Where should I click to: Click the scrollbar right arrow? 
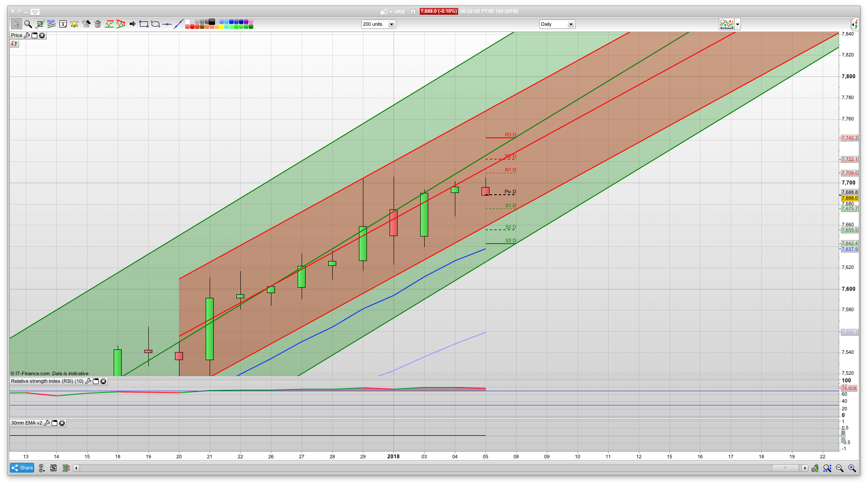coord(804,468)
